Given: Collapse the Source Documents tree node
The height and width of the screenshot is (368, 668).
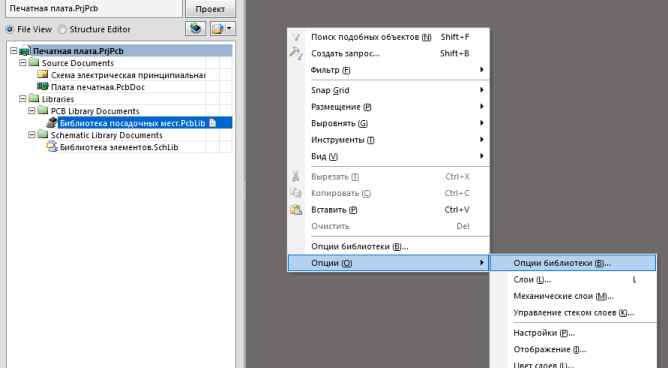Looking at the screenshot, I should click(x=23, y=63).
